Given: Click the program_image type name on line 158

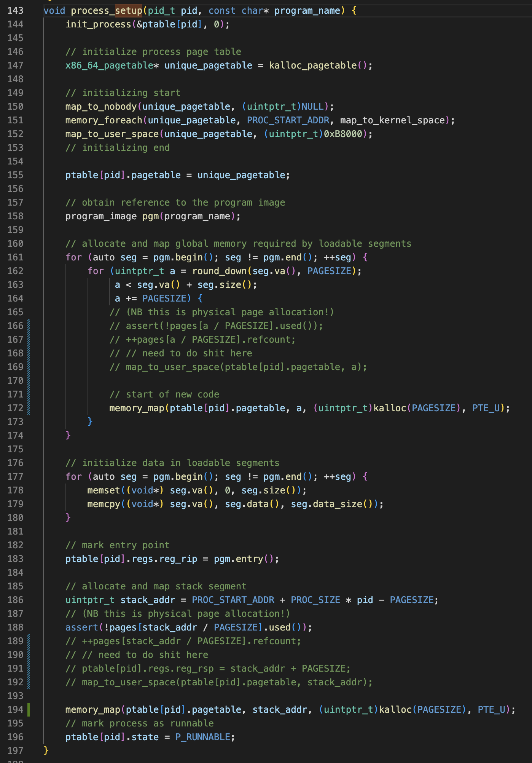Looking at the screenshot, I should [x=101, y=216].
